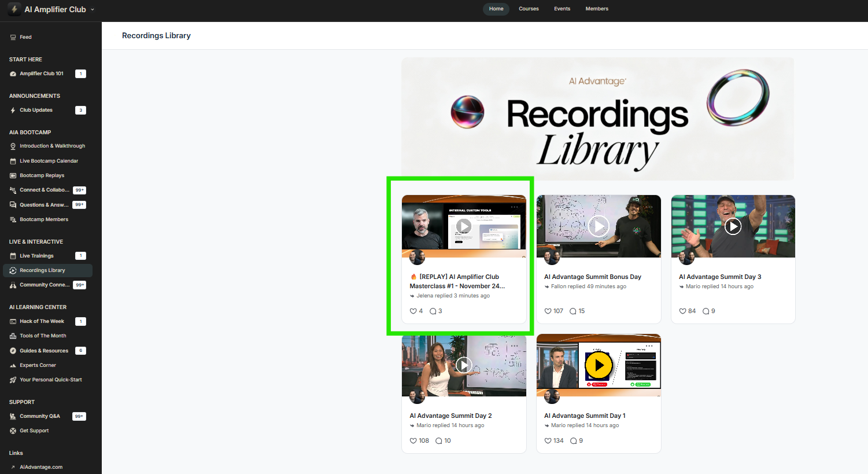The height and width of the screenshot is (474, 868).
Task: Open the Courses tab
Action: point(529,9)
